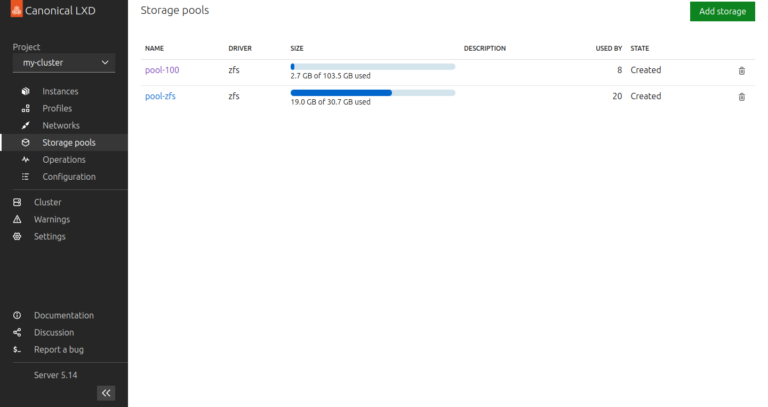Open the my-cluster project dropdown
This screenshot has height=407, width=768.
pos(64,63)
